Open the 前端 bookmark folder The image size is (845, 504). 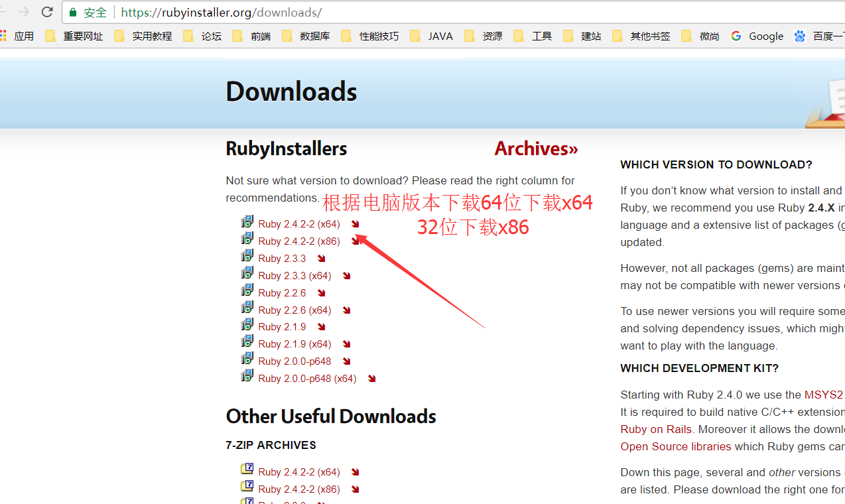(x=251, y=36)
